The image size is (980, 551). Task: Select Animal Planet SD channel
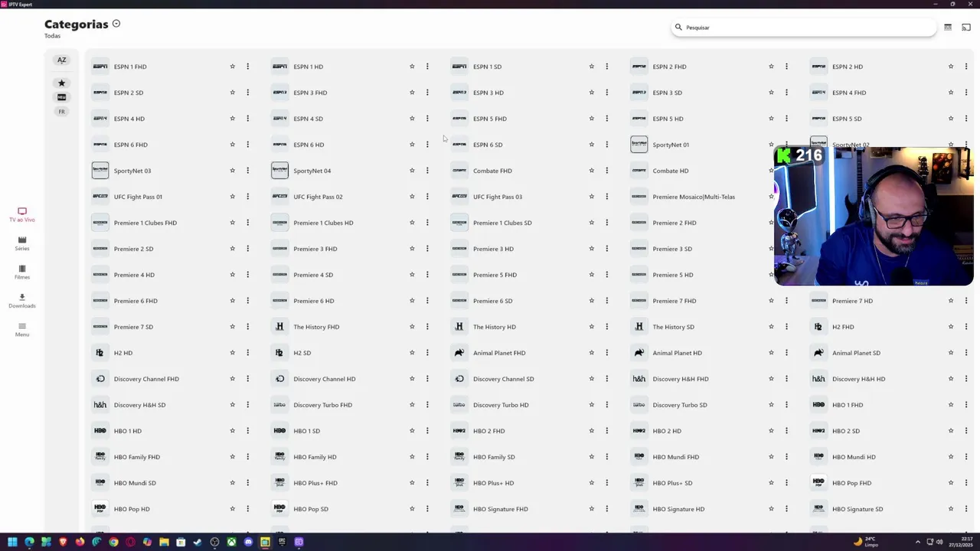pyautogui.click(x=857, y=353)
